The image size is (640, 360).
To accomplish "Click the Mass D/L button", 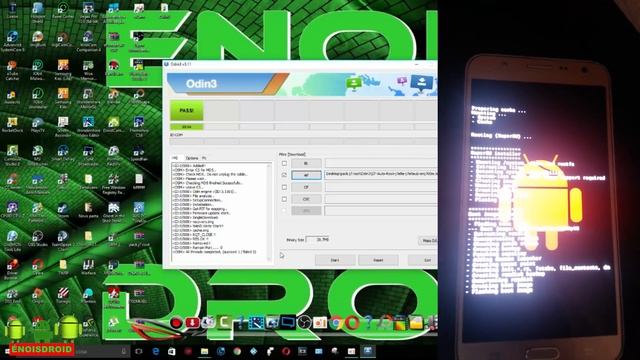I will coord(428,240).
